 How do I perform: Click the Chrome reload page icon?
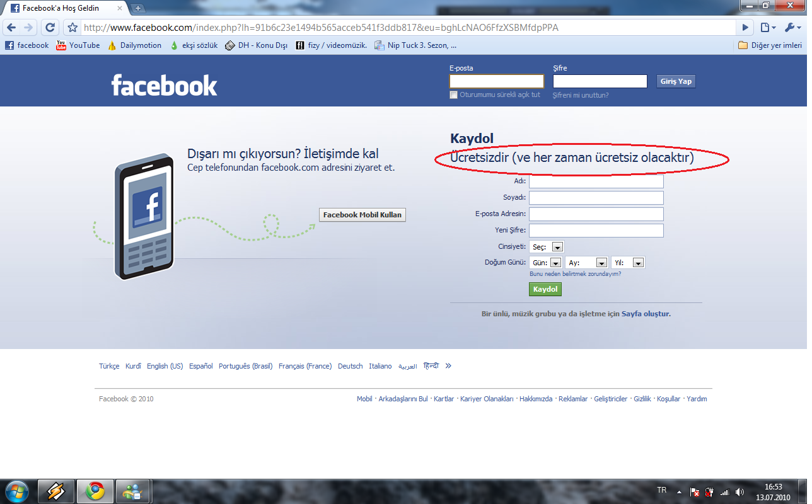(50, 28)
